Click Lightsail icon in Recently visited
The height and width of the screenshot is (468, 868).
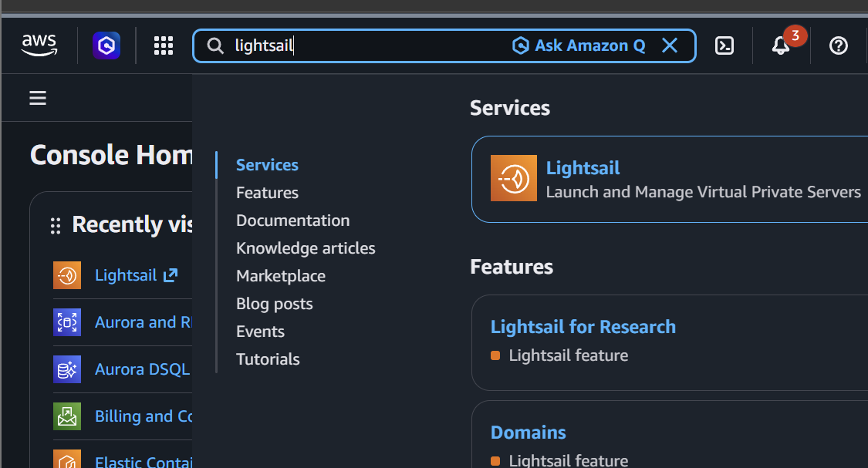(x=67, y=275)
